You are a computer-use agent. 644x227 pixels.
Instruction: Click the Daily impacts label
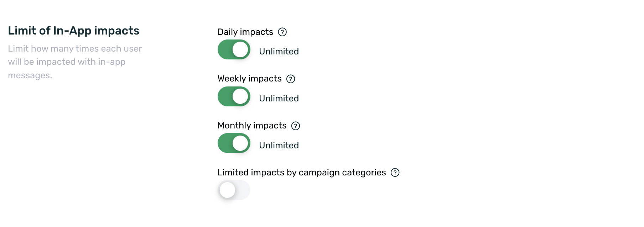tap(245, 32)
